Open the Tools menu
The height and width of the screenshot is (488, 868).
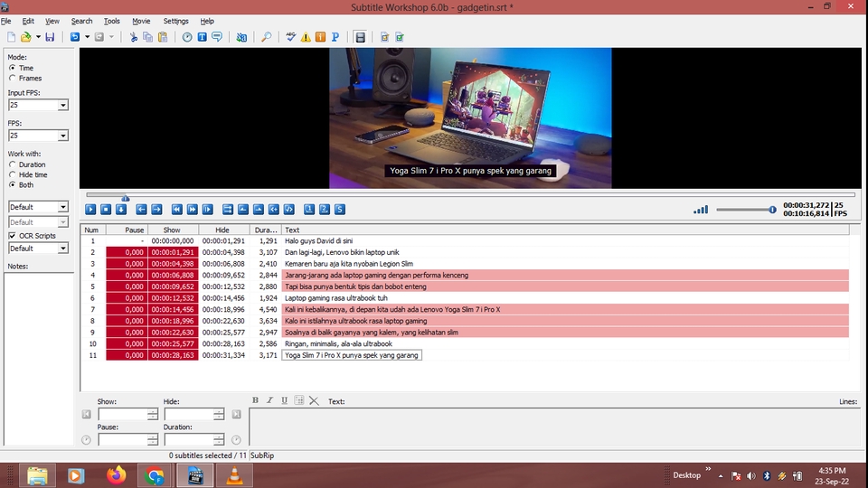pyautogui.click(x=111, y=21)
